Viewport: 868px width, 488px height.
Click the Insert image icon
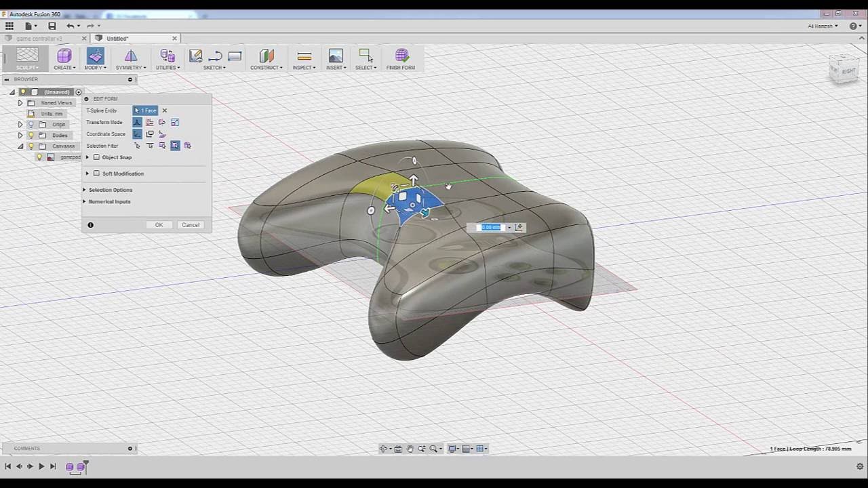(336, 56)
